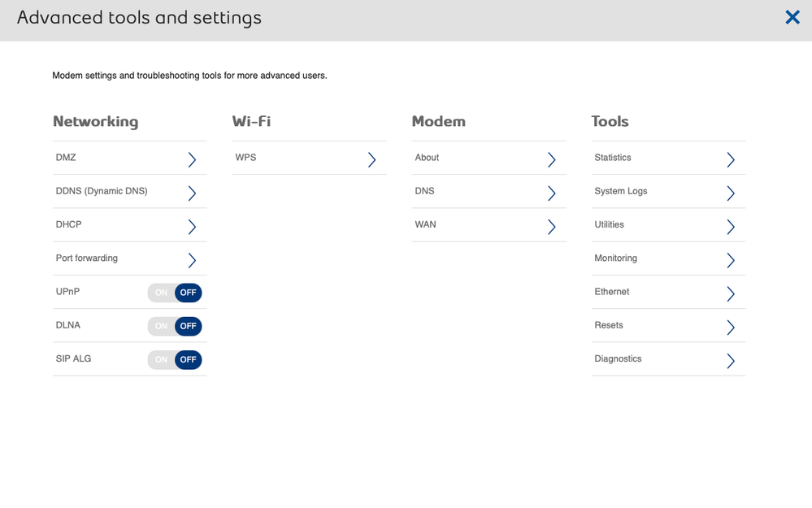Click the arrow icon next to Diagnostics
Screen dimensions: 812x508
coord(730,360)
